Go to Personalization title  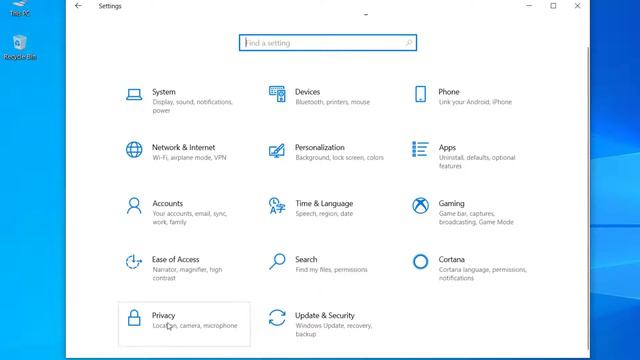pyautogui.click(x=320, y=147)
